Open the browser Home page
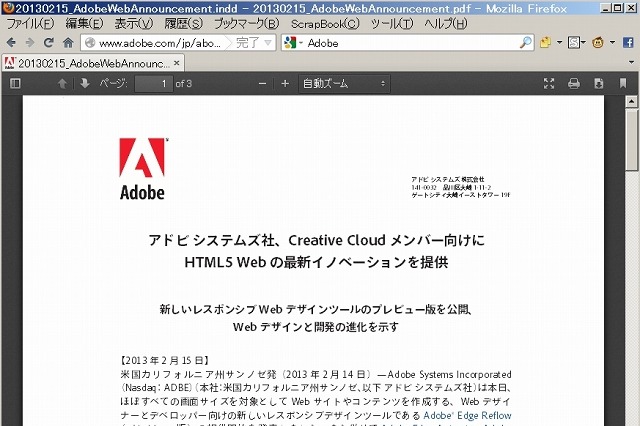 68,42
